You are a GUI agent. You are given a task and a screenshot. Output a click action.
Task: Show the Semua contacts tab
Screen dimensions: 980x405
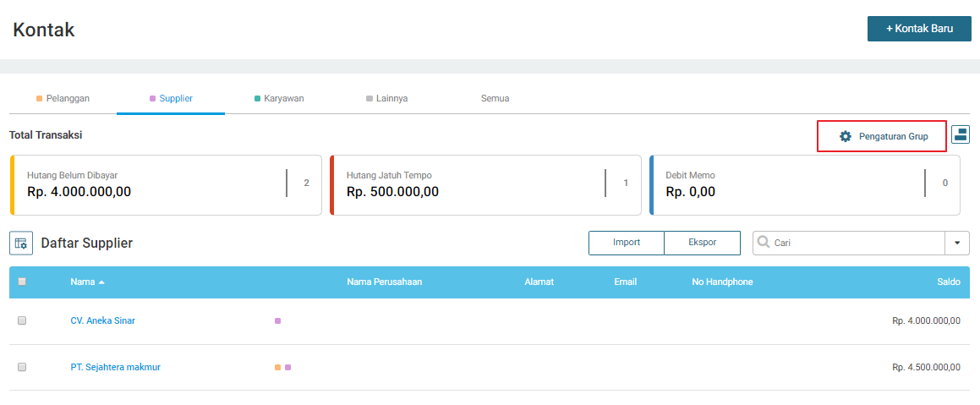coord(495,98)
